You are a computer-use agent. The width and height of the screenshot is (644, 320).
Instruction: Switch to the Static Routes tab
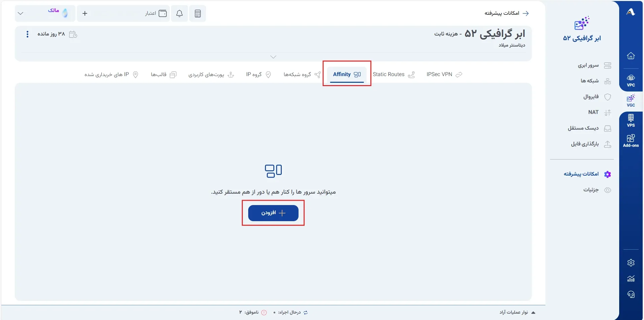[394, 74]
